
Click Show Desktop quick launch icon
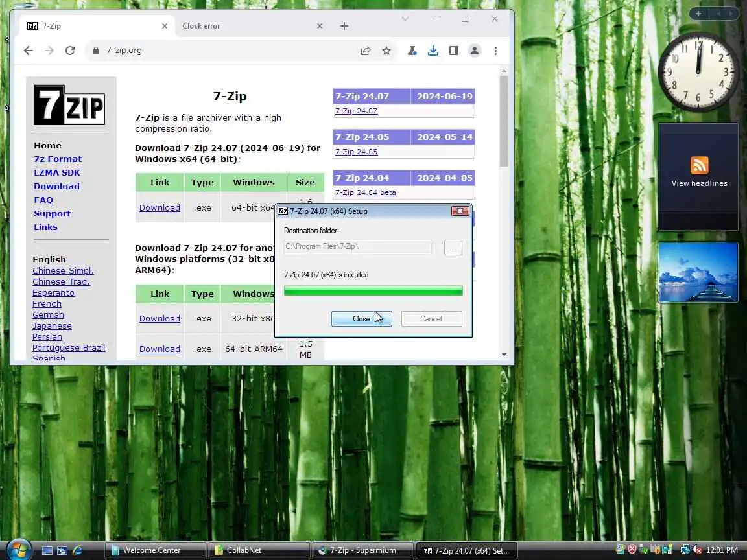click(x=47, y=550)
